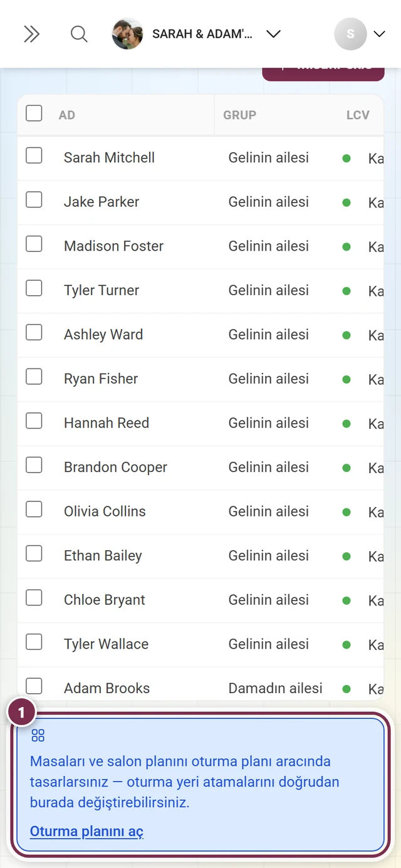Viewport: 401px width, 868px height.
Task: Toggle the select-all checkbox in header
Action: tap(34, 113)
